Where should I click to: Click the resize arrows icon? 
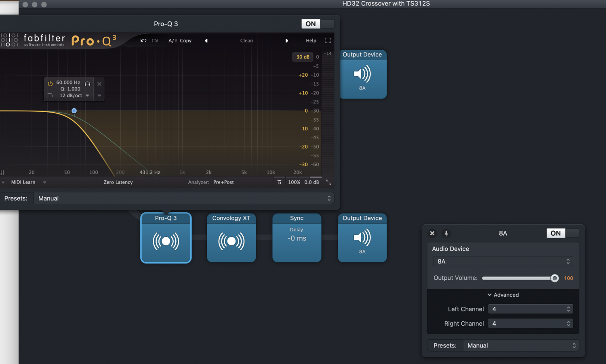328,182
